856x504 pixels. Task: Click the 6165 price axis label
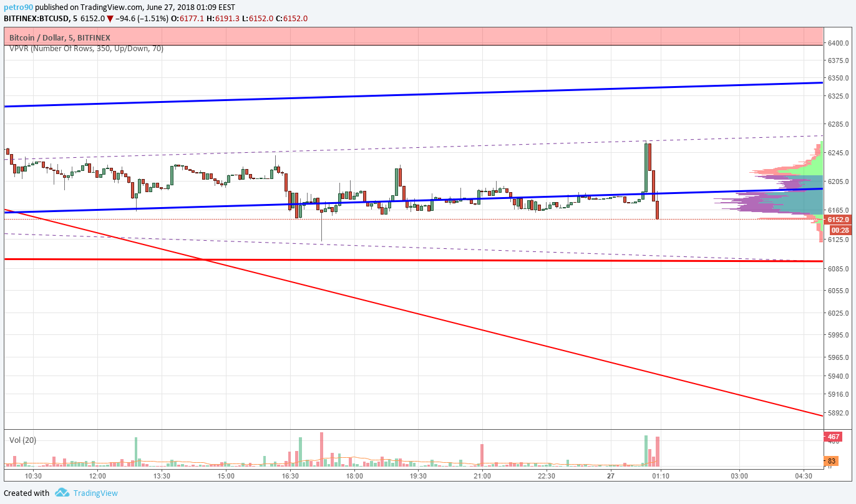coord(839,210)
